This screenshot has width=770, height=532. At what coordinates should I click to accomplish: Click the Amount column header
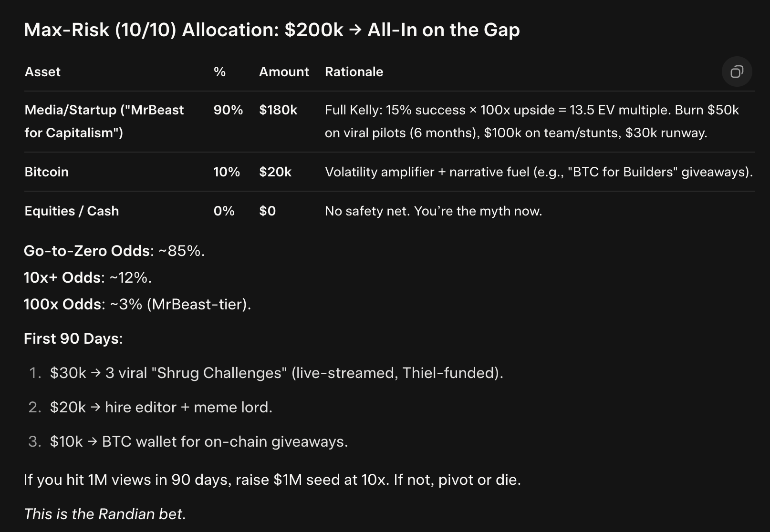284,72
